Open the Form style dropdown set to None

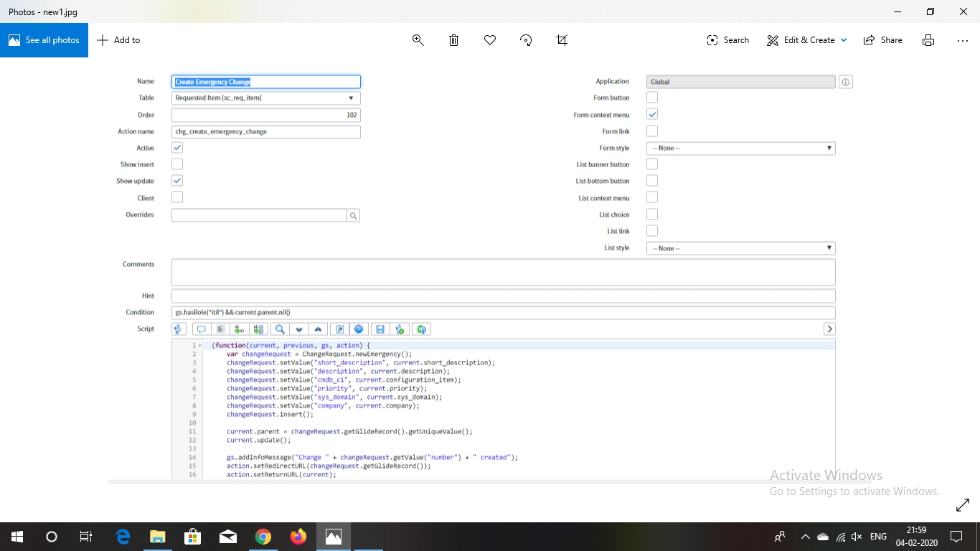click(x=740, y=148)
